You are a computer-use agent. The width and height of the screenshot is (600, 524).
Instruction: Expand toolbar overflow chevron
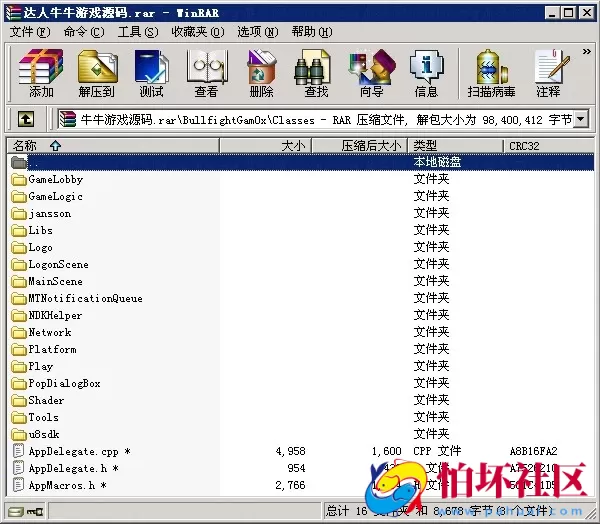tap(586, 51)
